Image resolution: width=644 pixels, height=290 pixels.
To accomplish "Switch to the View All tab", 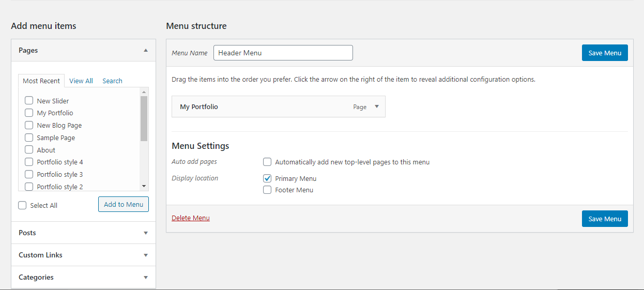I will pyautogui.click(x=81, y=81).
